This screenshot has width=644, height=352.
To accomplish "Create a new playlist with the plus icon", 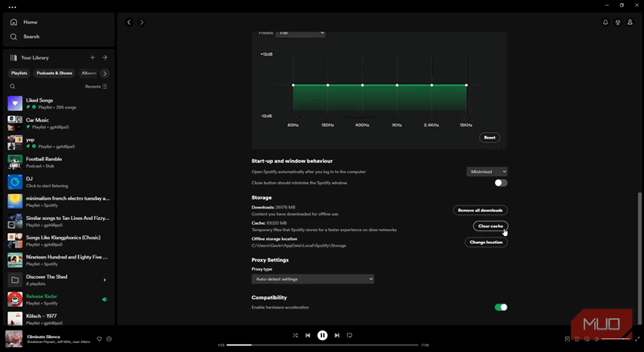I will click(x=93, y=58).
